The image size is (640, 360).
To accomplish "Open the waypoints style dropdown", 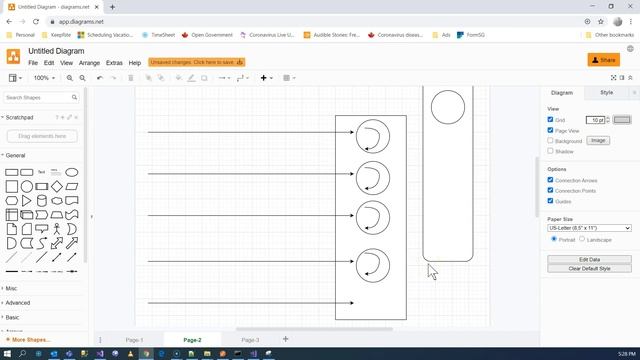I will (x=242, y=78).
